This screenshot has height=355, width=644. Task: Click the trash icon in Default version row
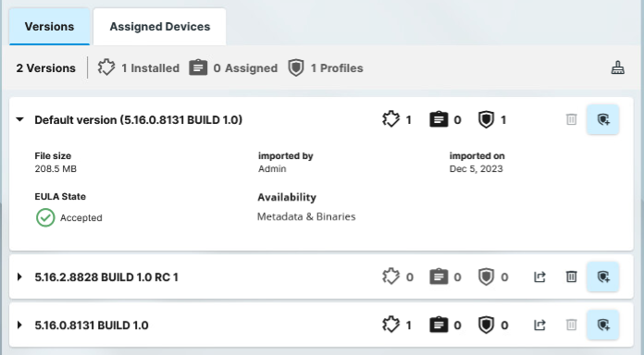point(571,119)
